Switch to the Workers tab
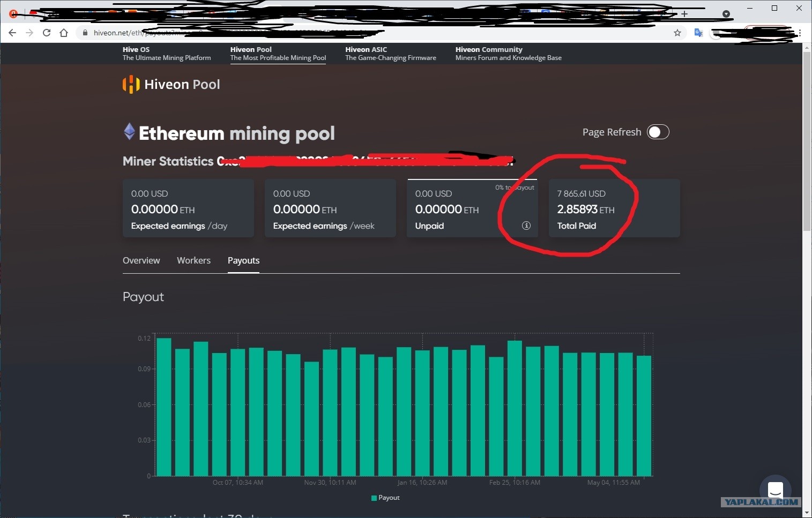812x518 pixels. (193, 260)
